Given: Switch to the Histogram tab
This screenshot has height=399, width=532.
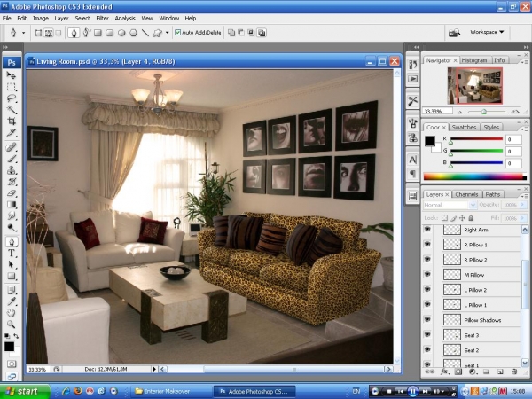Looking at the screenshot, I should pos(474,60).
